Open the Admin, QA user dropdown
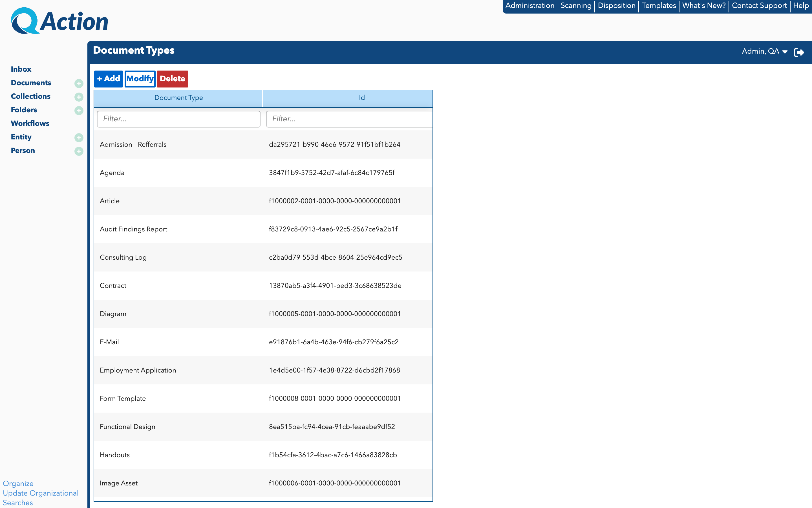This screenshot has height=508, width=812. 764,51
